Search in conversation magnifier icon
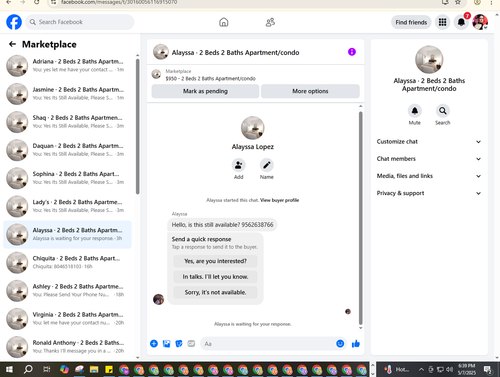The image size is (500, 377). (443, 111)
